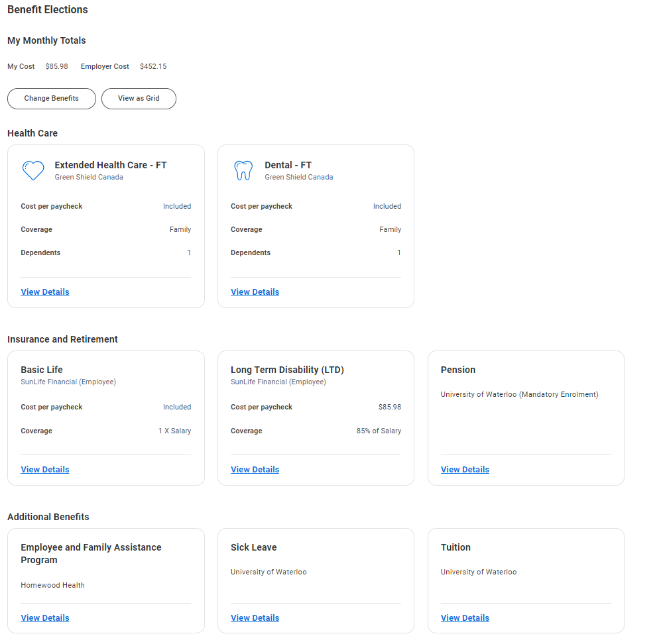
Task: Open Sick Leave View Details link
Action: tap(255, 618)
